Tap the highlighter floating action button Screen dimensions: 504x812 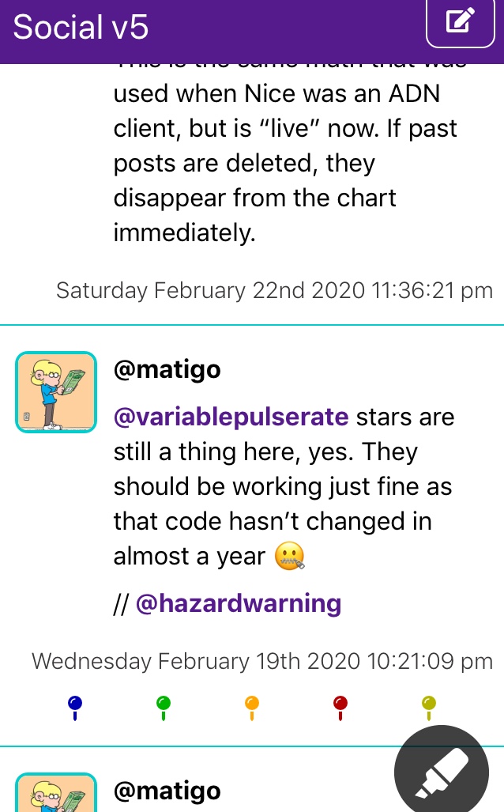tap(442, 771)
